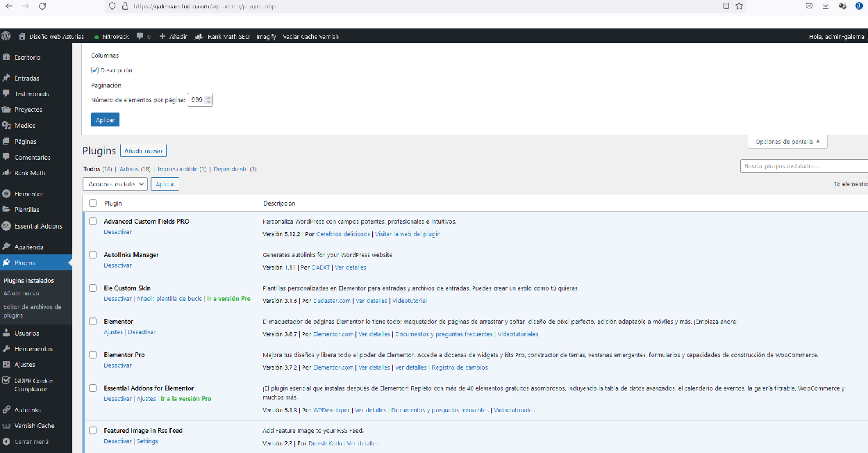Click the Entradas pin icon in sidebar
Viewport: 868px width, 453px height.
coord(6,78)
